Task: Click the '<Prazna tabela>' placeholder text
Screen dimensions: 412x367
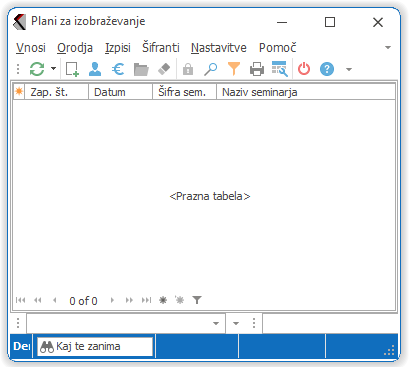Action: click(210, 196)
